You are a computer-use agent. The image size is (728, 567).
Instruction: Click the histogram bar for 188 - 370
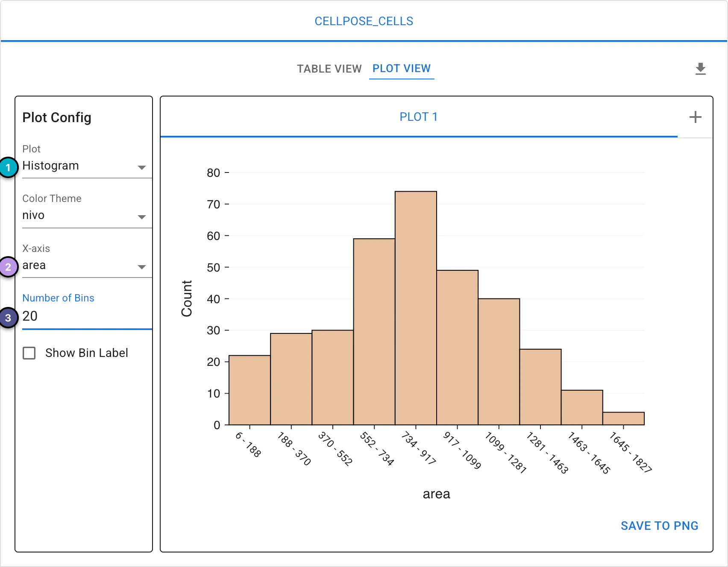click(x=291, y=379)
